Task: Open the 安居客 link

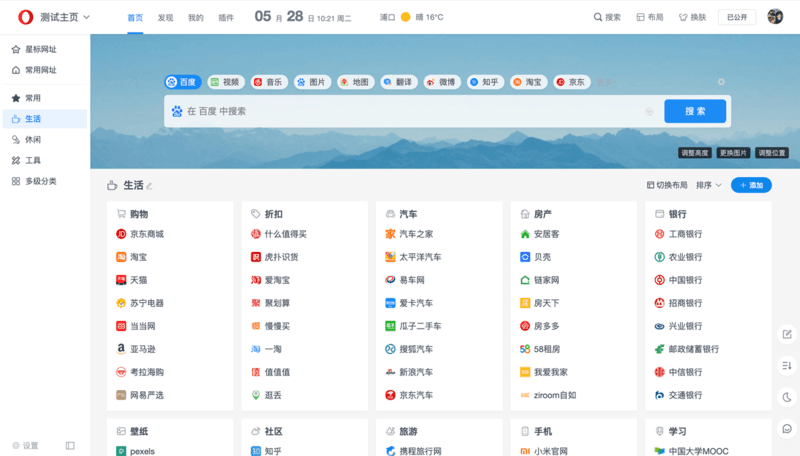Action: coord(540,234)
